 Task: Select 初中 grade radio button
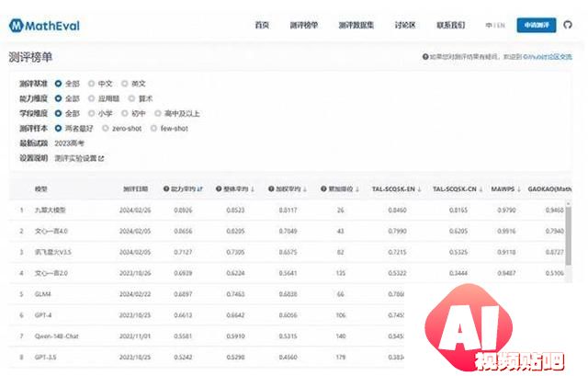tap(125, 113)
